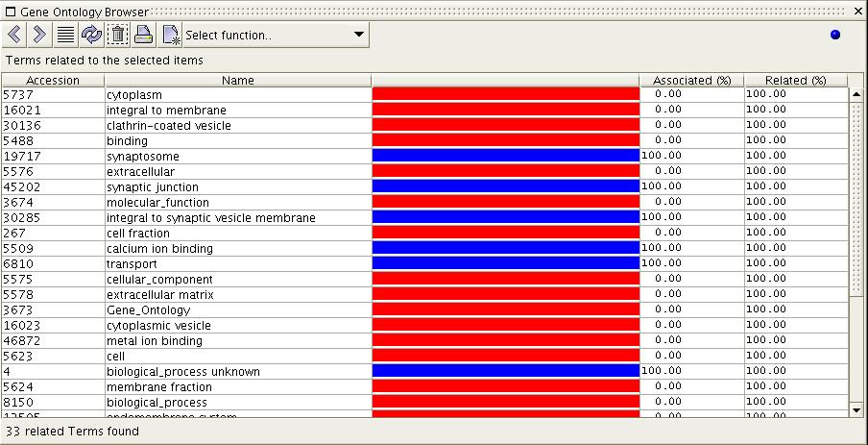Select the integral to membrane row
Image resolution: width=868 pixels, height=445 pixels.
[x=425, y=111]
